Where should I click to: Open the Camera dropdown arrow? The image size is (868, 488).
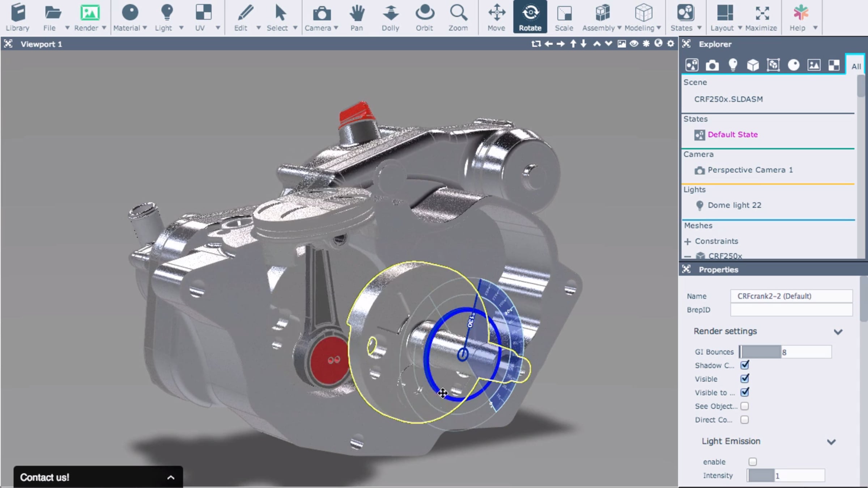336,28
